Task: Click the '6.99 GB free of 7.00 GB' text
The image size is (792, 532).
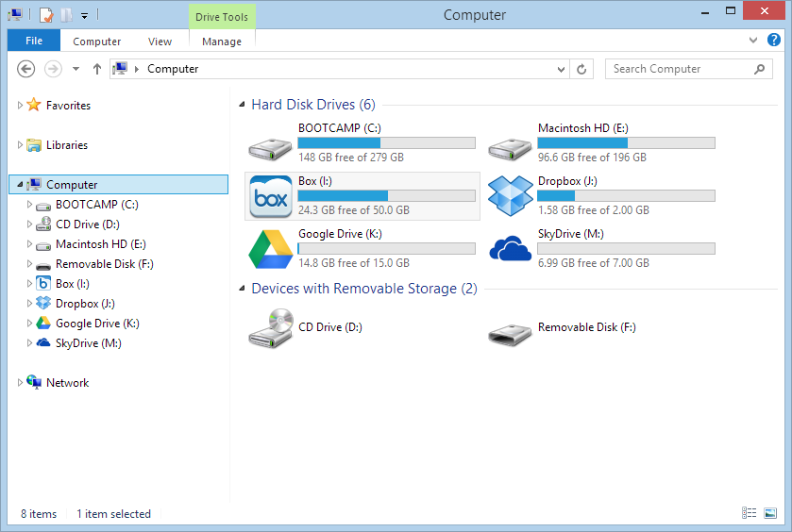Action: pos(594,263)
